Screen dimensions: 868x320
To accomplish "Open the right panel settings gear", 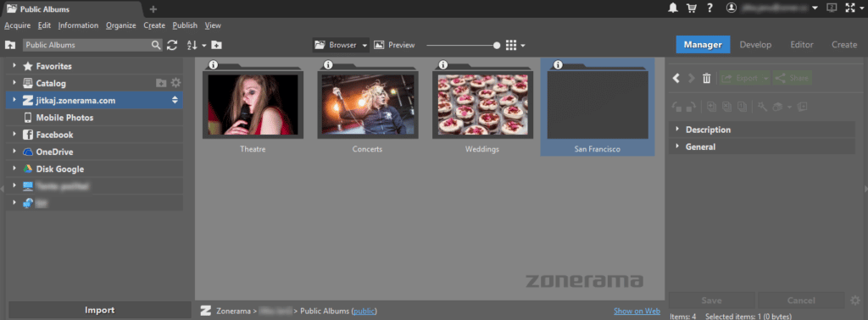I will [x=855, y=300].
